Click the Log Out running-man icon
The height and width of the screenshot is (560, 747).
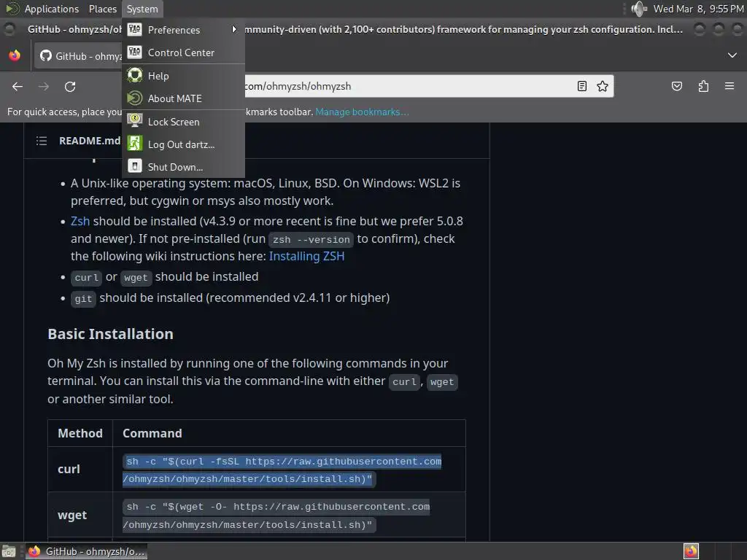coord(135,144)
